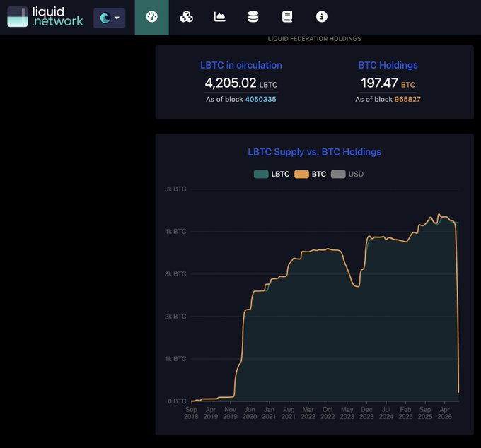
Task: Toggle the BTC series in legend
Action: click(x=310, y=174)
